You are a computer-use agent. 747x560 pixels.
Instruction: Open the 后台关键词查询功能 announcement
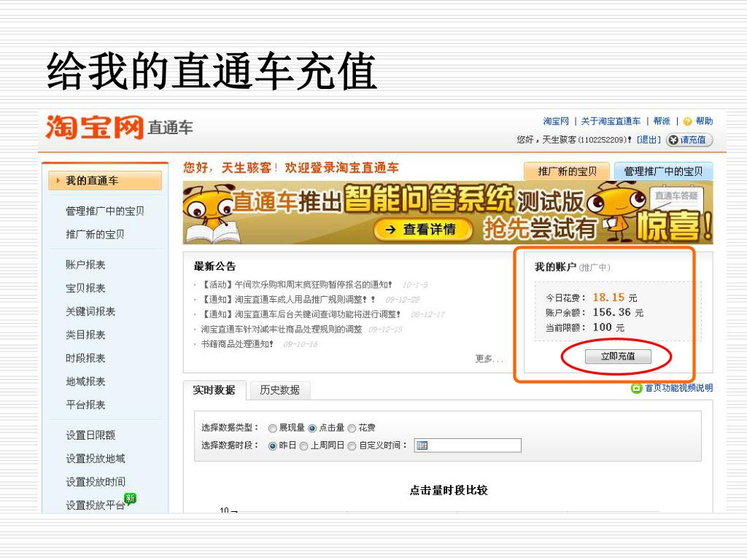[301, 314]
